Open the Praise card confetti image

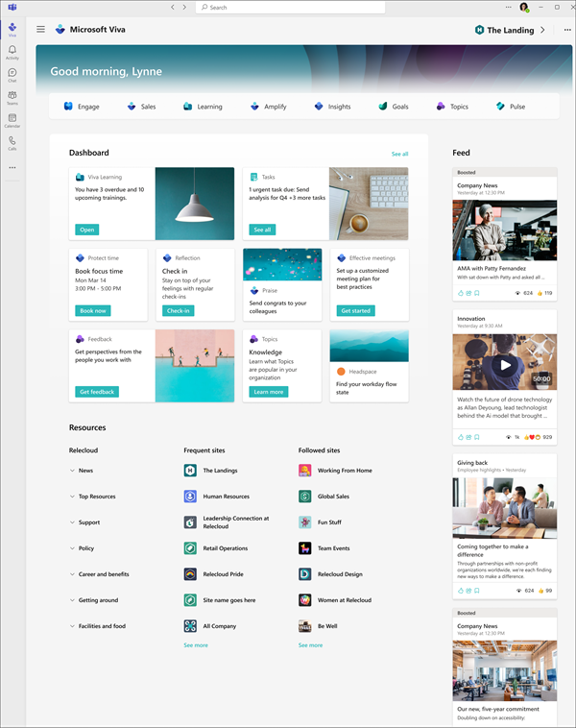282,264
